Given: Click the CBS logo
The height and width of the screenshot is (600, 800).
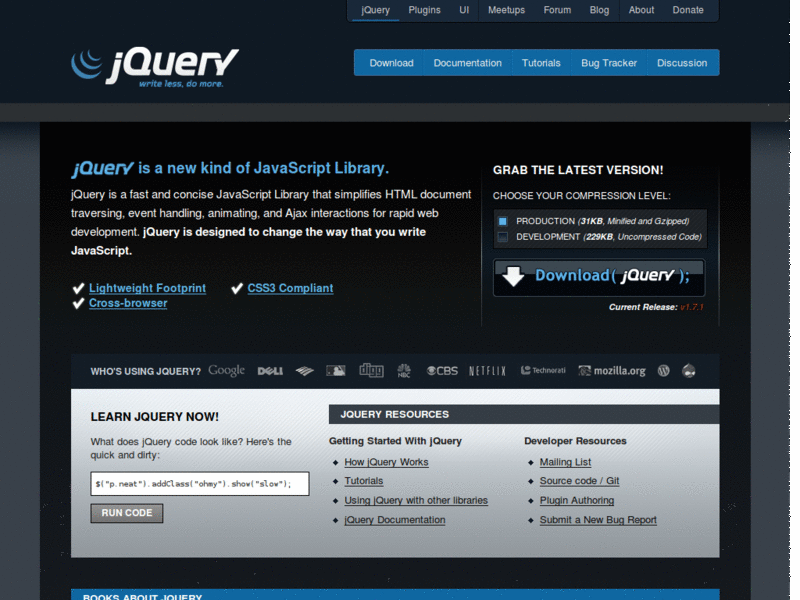Looking at the screenshot, I should tap(442, 371).
